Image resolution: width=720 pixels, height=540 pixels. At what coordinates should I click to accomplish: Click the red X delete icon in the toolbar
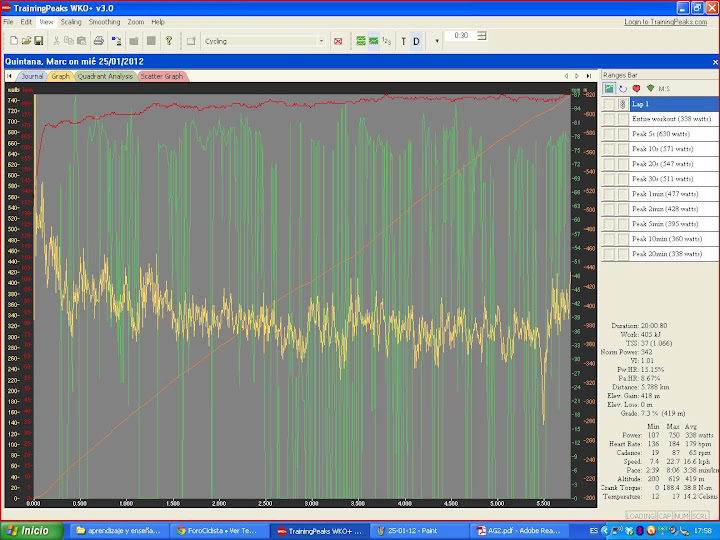pyautogui.click(x=338, y=41)
